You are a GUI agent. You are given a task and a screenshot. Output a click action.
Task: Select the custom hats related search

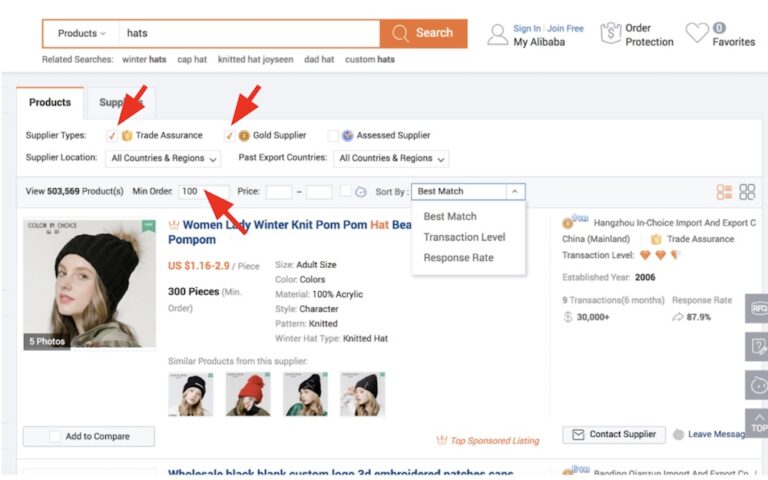point(369,59)
